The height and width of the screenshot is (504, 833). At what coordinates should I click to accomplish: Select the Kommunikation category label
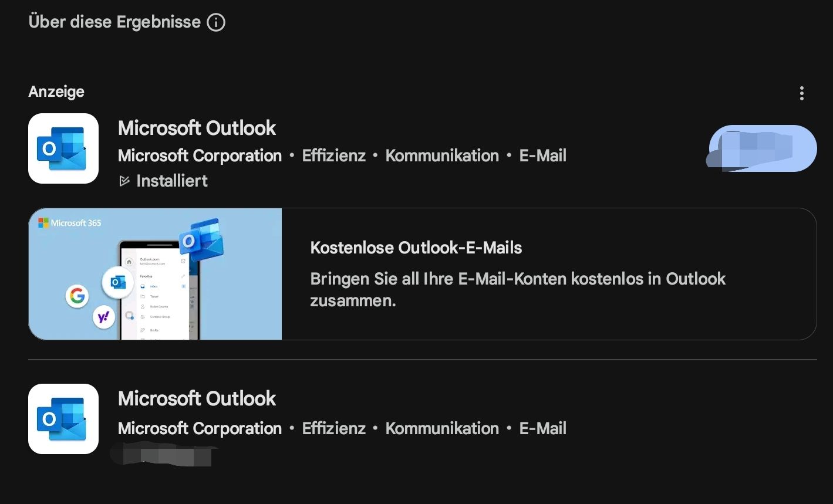coord(441,155)
